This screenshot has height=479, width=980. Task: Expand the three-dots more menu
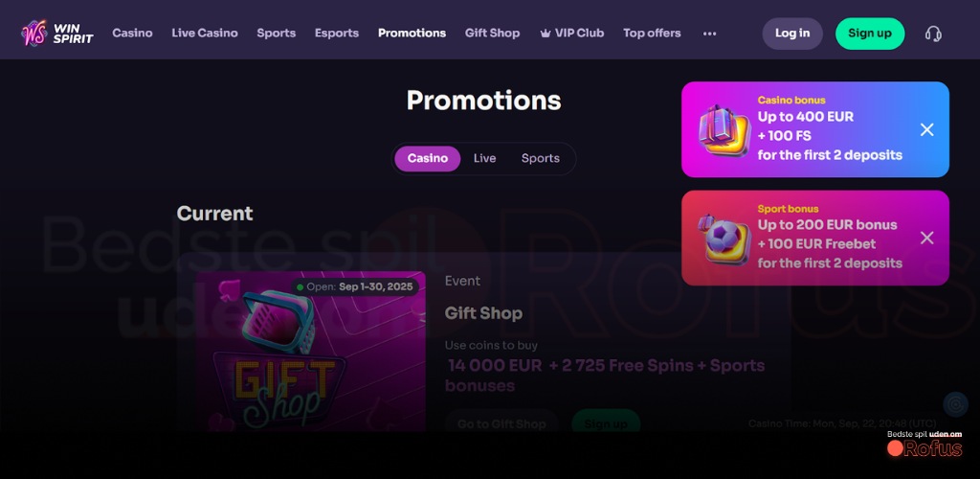[709, 34]
